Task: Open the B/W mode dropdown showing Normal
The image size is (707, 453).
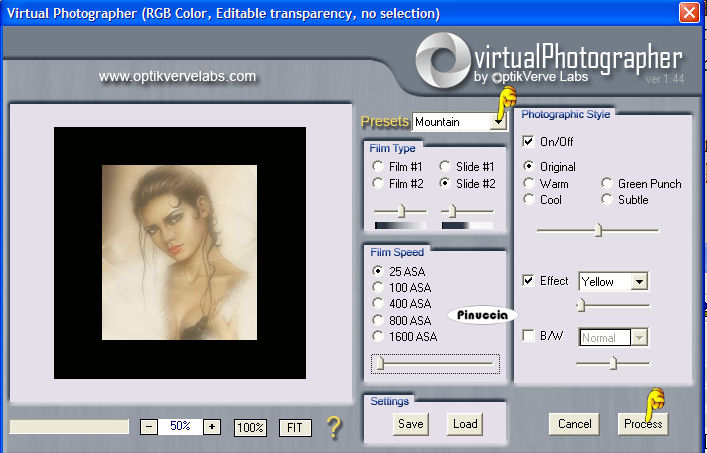Action: pyautogui.click(x=639, y=338)
